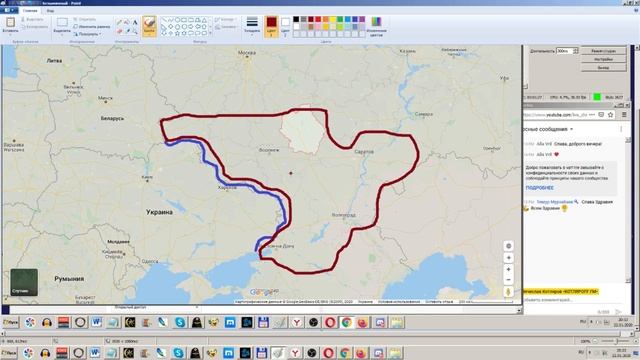Open Изменение цветов edit colors
The height and width of the screenshot is (360, 640).
(376, 26)
